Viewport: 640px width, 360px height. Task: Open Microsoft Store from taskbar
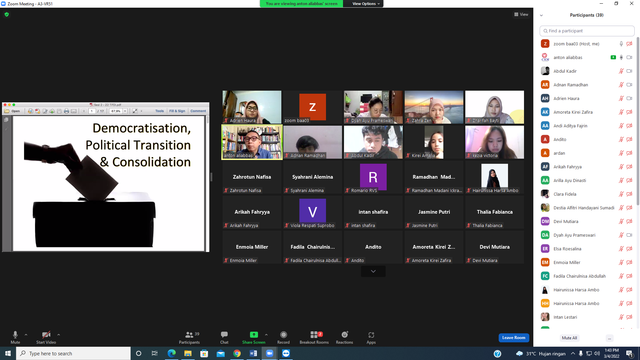coord(204,353)
